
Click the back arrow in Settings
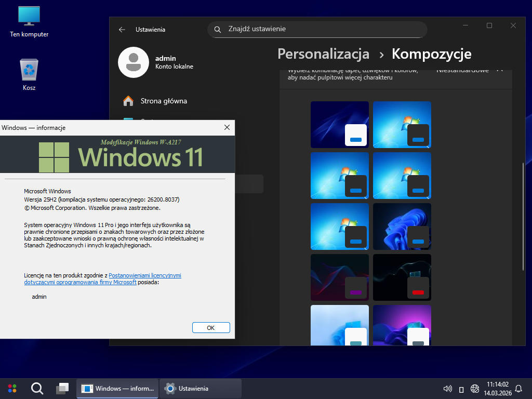point(122,30)
